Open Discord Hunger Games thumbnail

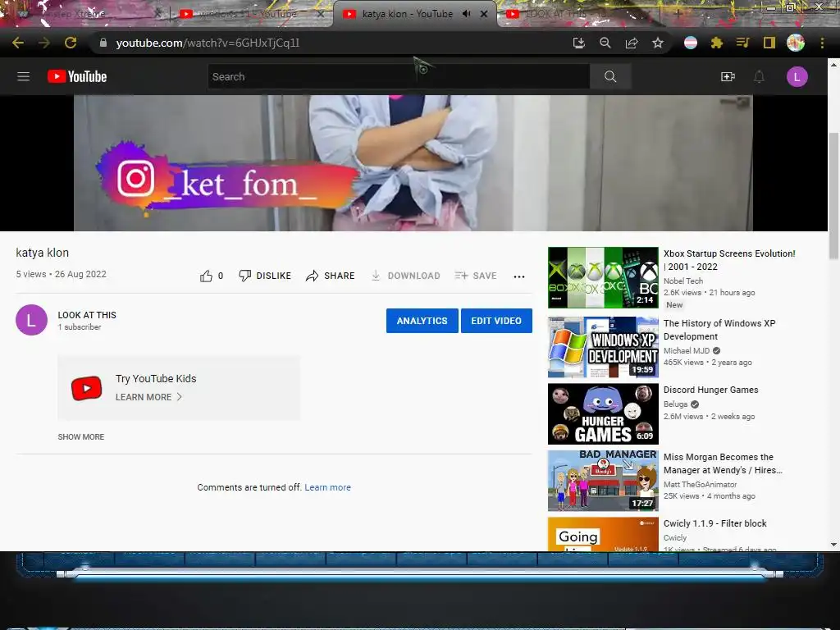(603, 413)
